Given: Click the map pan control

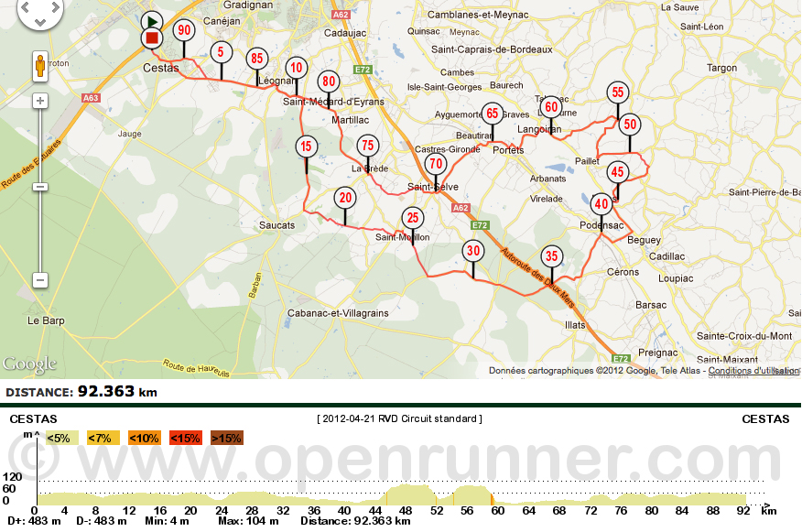Looking at the screenshot, I should [40, 11].
